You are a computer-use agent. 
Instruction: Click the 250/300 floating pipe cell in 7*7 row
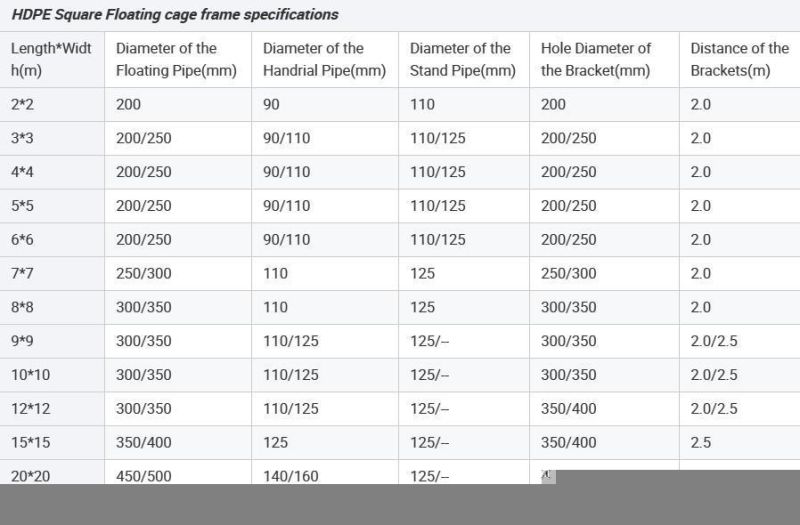143,273
